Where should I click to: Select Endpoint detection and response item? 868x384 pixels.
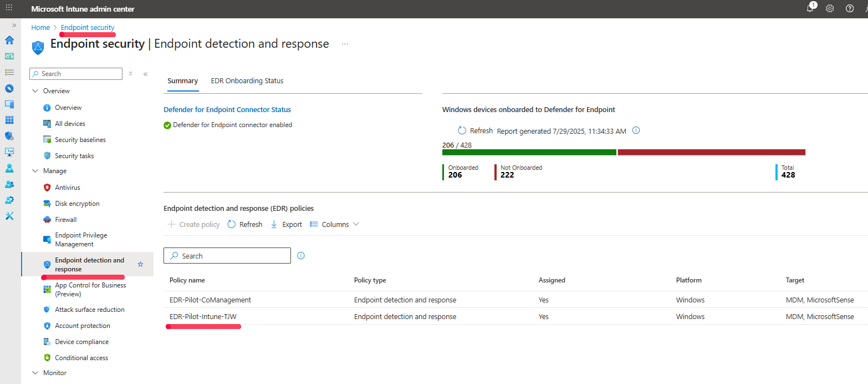89,265
